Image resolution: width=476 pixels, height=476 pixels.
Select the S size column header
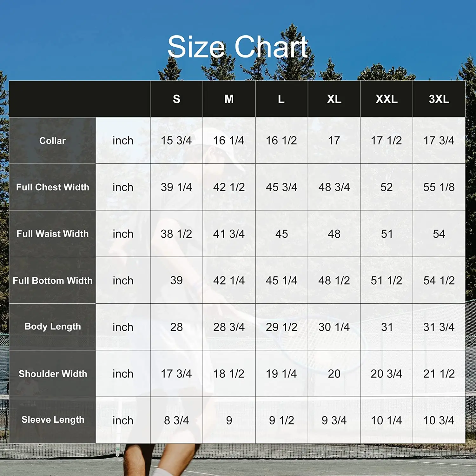coord(176,99)
